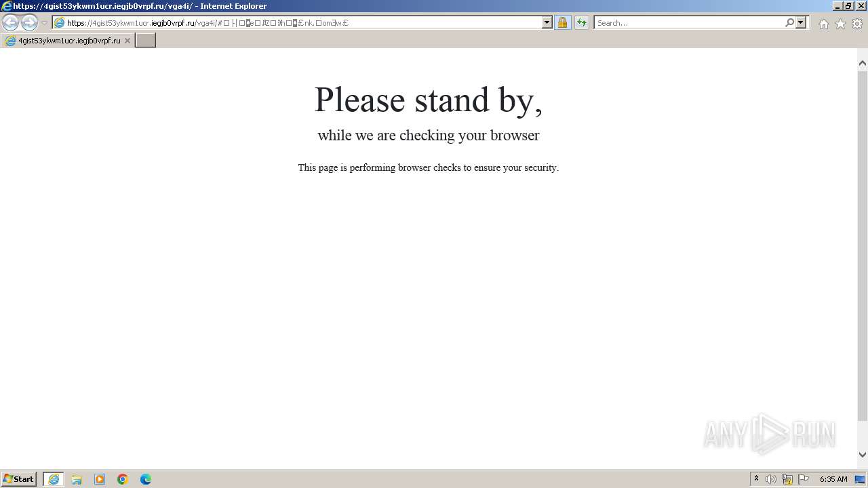Click the "performing browser checks" paragraph

(x=429, y=167)
